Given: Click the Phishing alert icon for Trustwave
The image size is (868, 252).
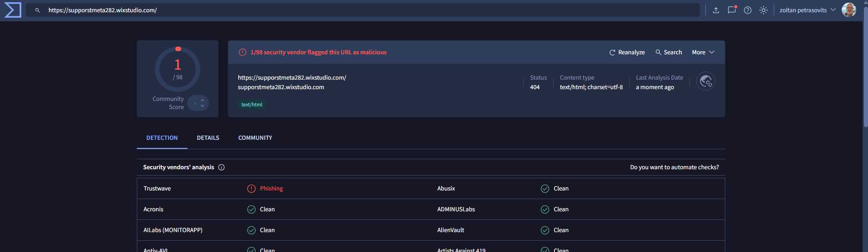Looking at the screenshot, I should click(251, 189).
